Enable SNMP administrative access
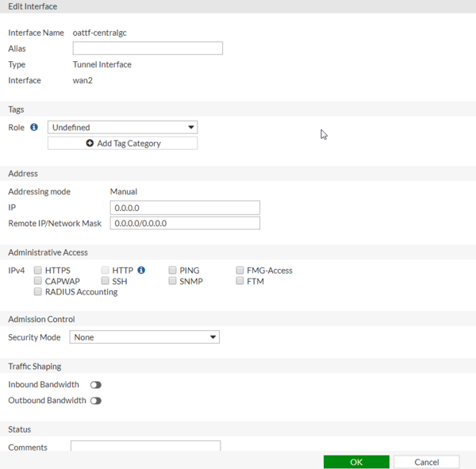The width and height of the screenshot is (476, 469). click(x=172, y=281)
